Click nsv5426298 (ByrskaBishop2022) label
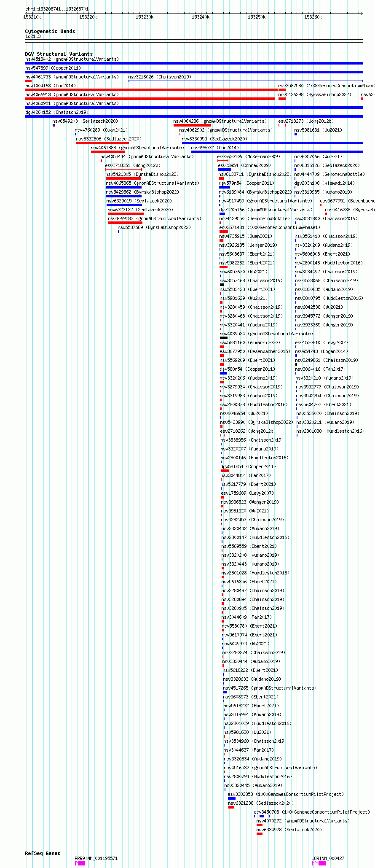This screenshot has height=868, width=375. point(315,94)
